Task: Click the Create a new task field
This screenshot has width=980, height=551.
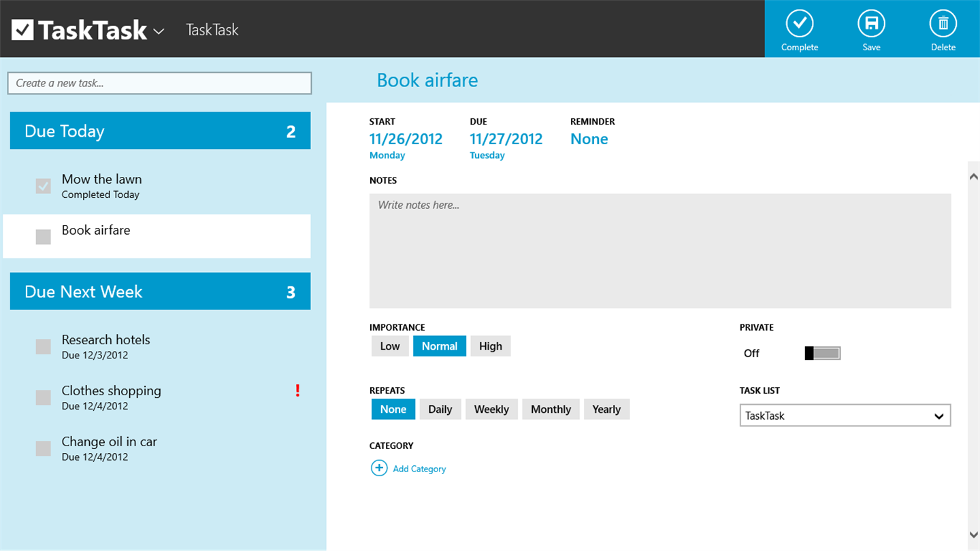Action: (x=159, y=83)
